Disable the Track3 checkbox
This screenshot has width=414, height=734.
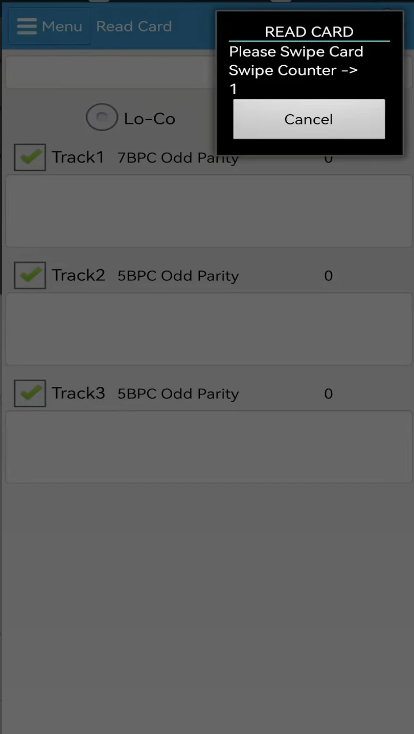30,393
